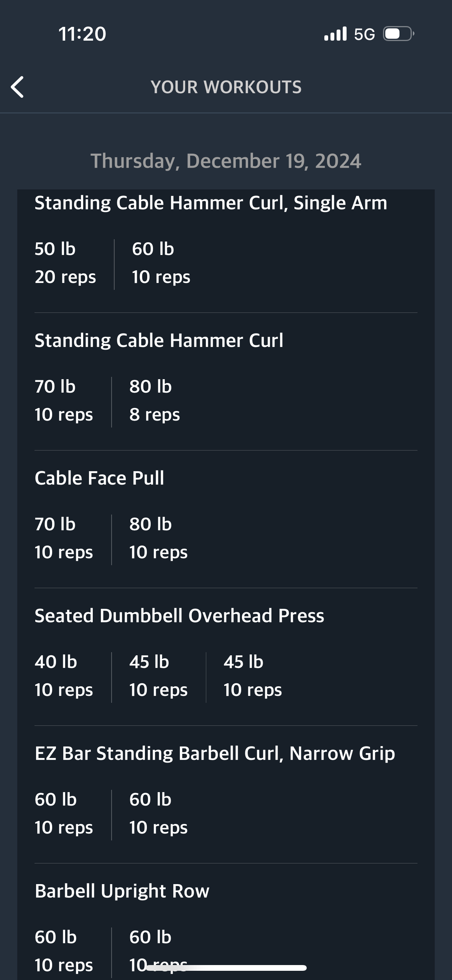Tap the Thursday, December 19, 2024 date
The image size is (452, 980).
226,161
